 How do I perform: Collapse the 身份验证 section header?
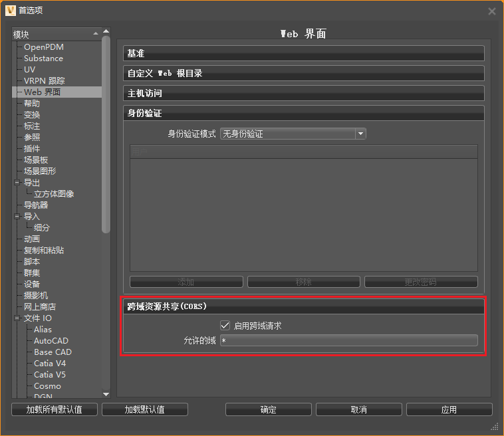click(x=303, y=113)
